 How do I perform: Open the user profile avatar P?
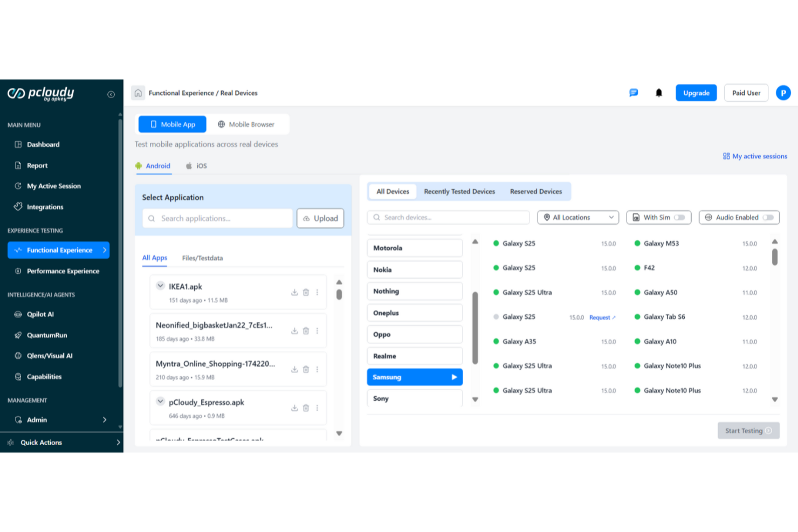coord(783,93)
